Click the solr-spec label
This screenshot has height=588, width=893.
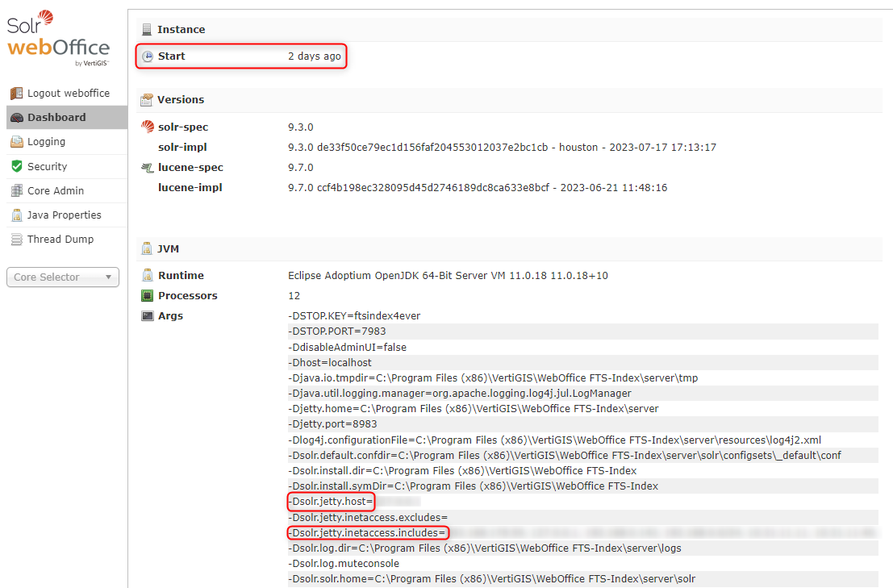coord(183,127)
